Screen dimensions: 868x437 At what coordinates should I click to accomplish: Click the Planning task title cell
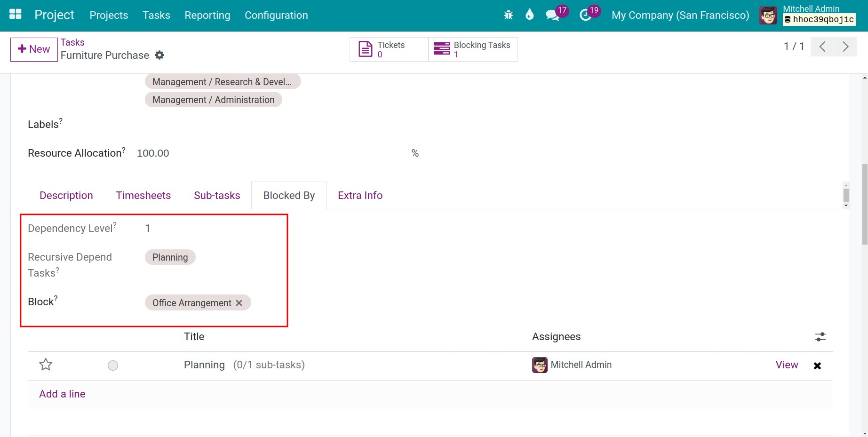click(x=204, y=365)
